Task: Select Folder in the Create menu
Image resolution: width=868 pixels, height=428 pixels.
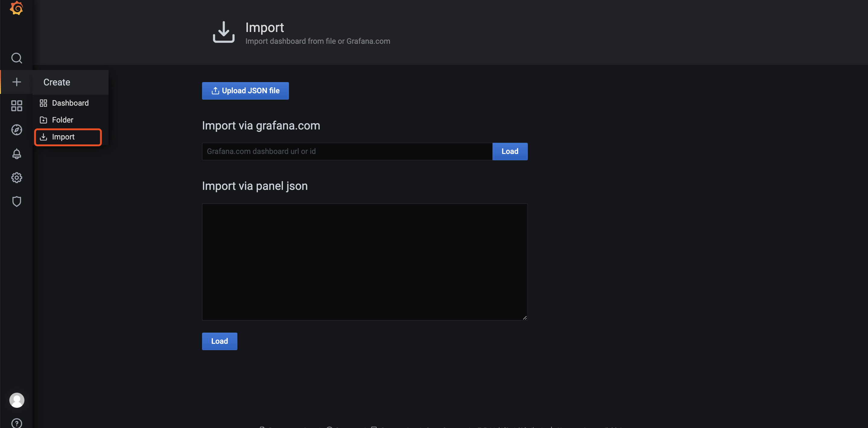Action: (x=62, y=120)
